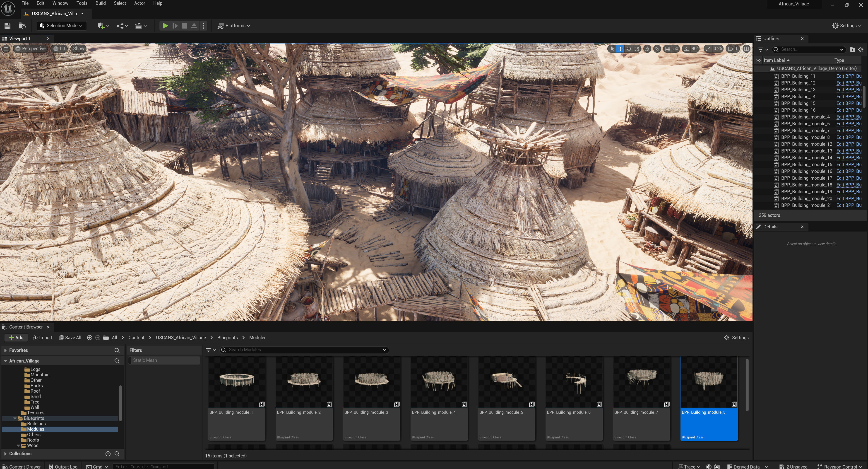Click the camera speed icon
Image resolution: width=868 pixels, height=469 pixels.
click(731, 49)
